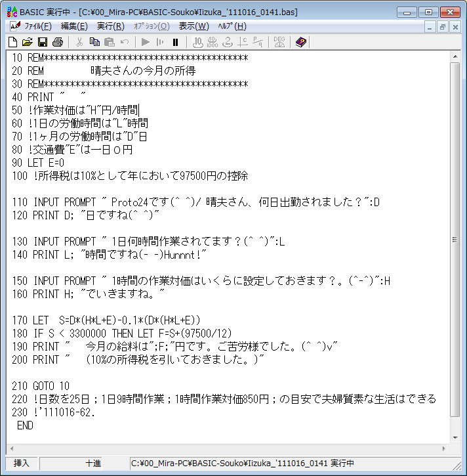Open help with the purple book icon
This screenshot has height=476, width=467.
(x=301, y=42)
